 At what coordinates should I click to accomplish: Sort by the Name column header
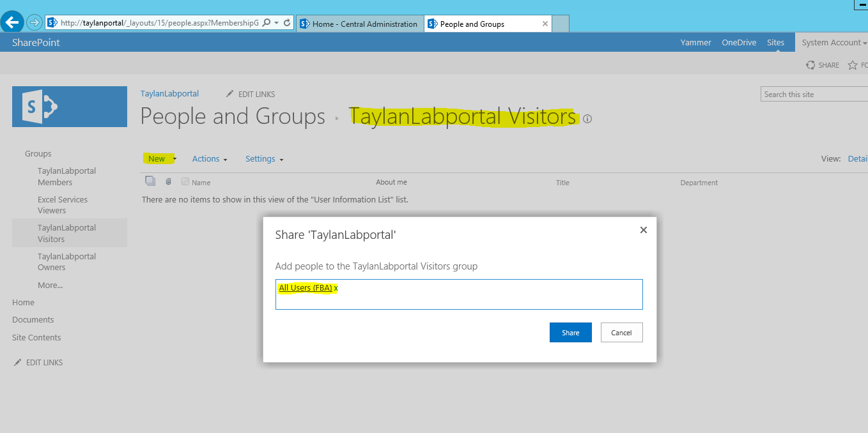pos(201,183)
